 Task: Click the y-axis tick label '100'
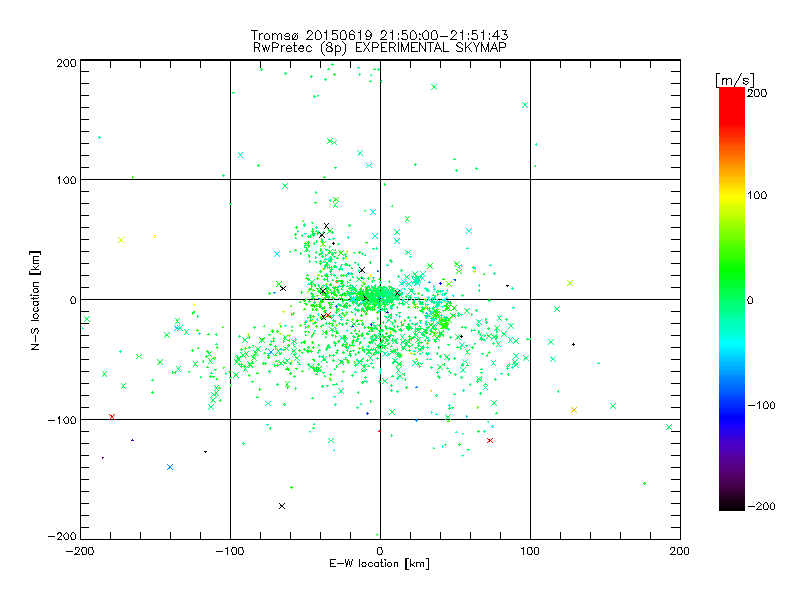tap(66, 180)
